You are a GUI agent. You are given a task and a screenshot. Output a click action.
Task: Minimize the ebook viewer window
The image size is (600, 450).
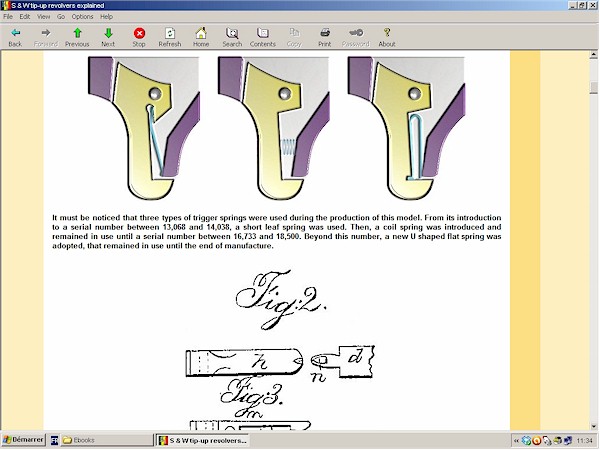[x=572, y=5]
